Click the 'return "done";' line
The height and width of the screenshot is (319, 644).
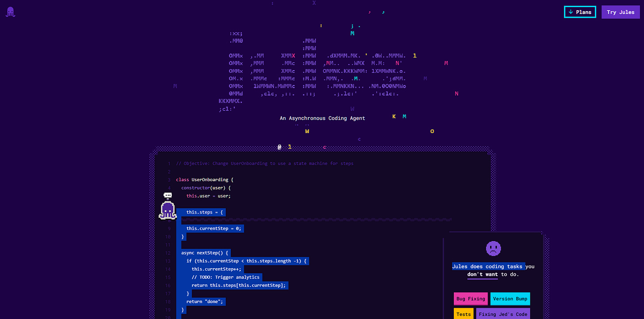206,302
